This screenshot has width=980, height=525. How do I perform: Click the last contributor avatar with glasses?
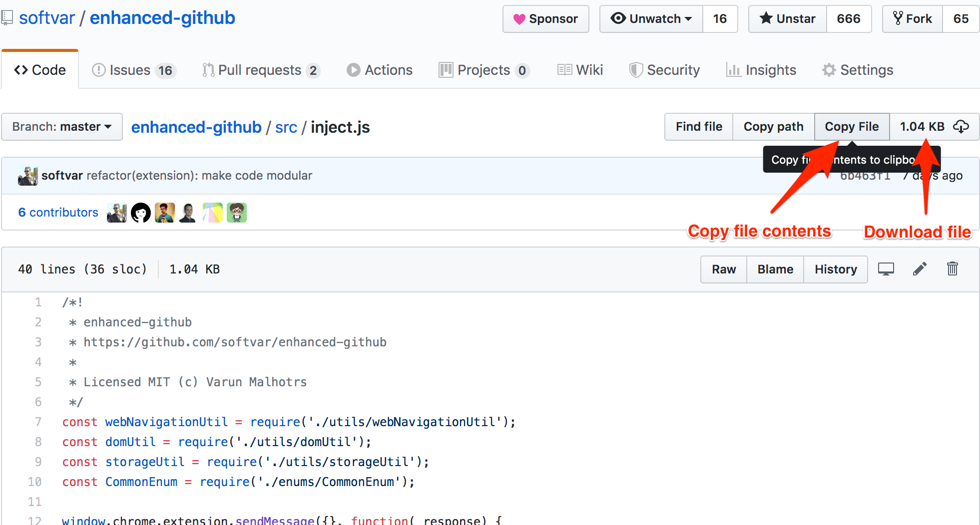[x=236, y=213]
